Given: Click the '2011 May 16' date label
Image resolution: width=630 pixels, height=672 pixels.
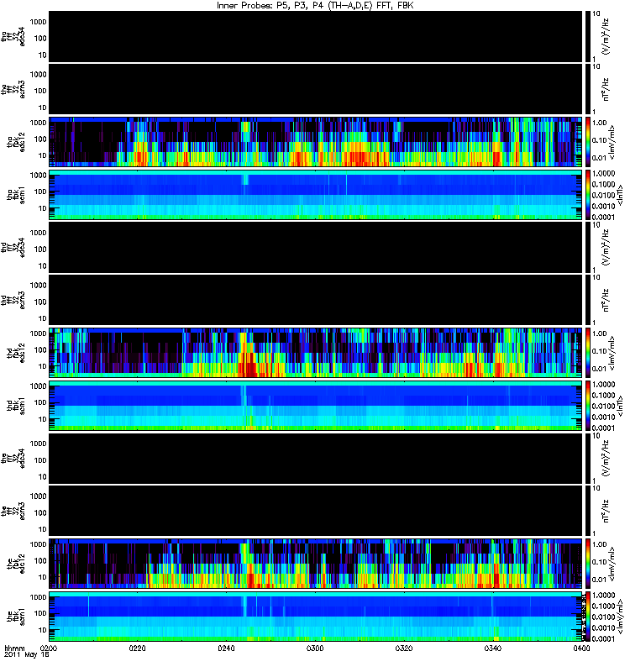Looking at the screenshot, I should coord(27,655).
